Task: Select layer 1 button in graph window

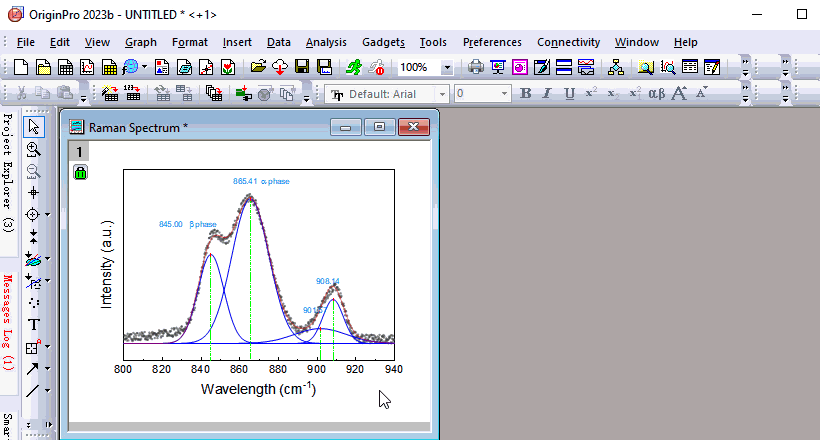Action: tap(79, 151)
